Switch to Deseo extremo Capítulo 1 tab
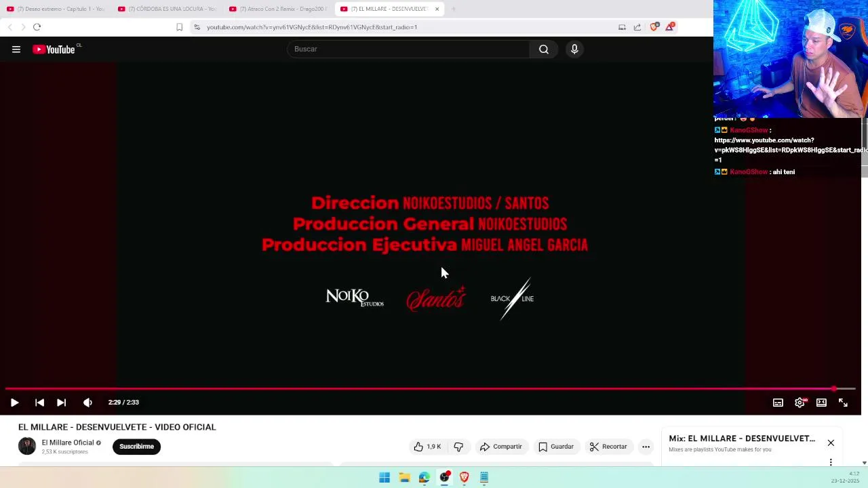This screenshot has height=488, width=868. [x=56, y=9]
